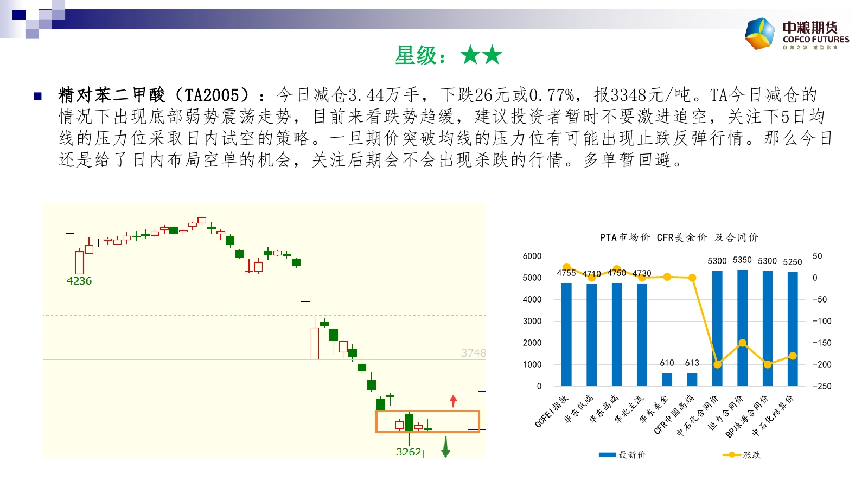Click the 3262 low price label
The height and width of the screenshot is (488, 868).
(409, 452)
